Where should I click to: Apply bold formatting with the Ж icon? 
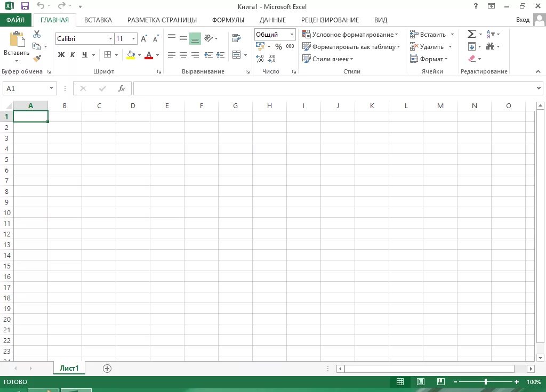tap(60, 55)
